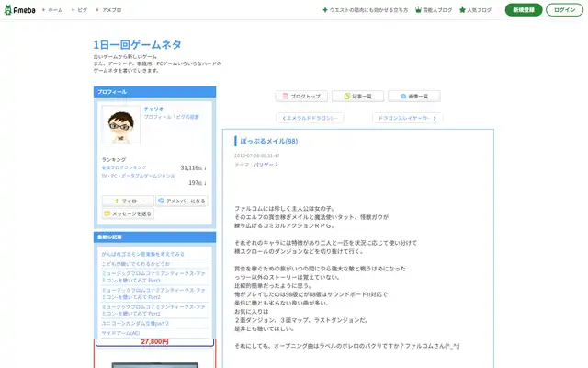Screen dimensions: 588x368
Task: Open recent article ミュージックフロムコナミアンティークス Part2
Action: (153, 293)
